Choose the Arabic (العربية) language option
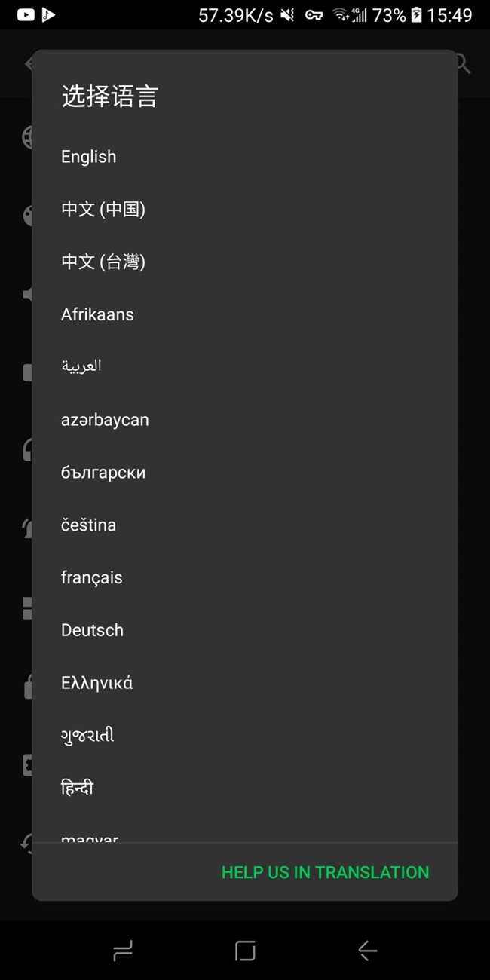This screenshot has height=980, width=490. [x=81, y=366]
